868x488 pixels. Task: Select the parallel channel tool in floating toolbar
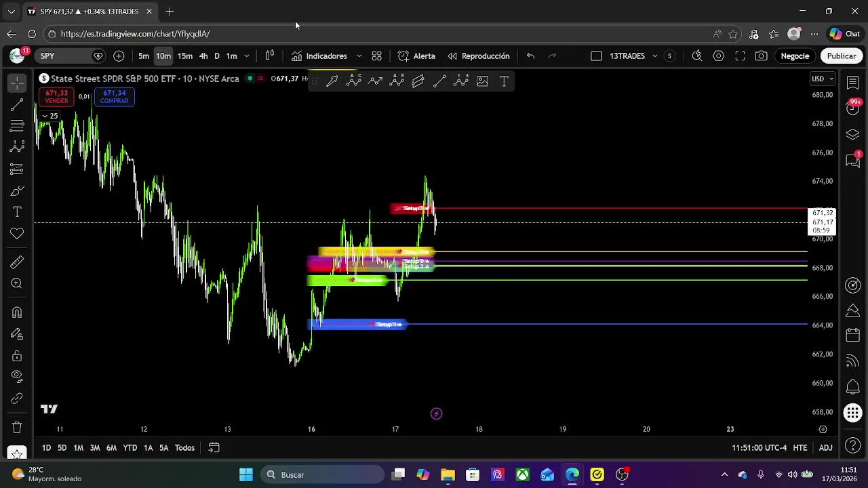(x=418, y=81)
